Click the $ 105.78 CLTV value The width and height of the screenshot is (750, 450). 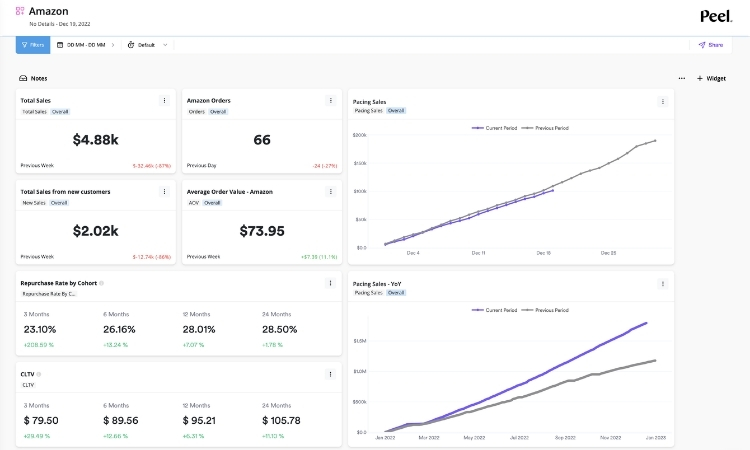(x=281, y=421)
